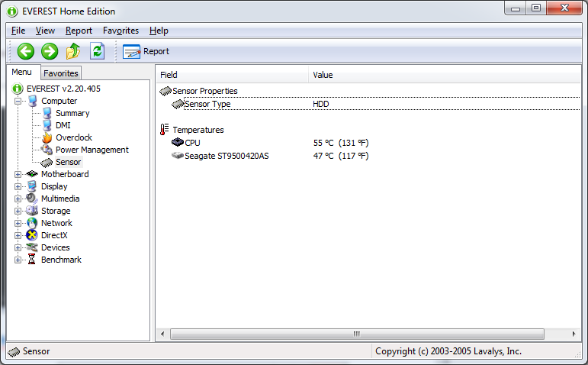Image resolution: width=588 pixels, height=365 pixels.
Task: Refresh the page with the refresh icon
Action: [97, 51]
